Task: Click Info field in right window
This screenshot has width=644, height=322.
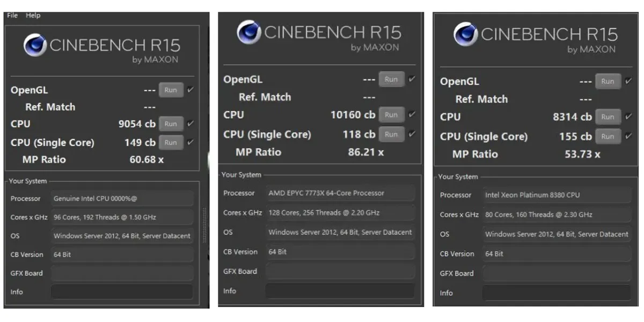Action: coord(557,293)
